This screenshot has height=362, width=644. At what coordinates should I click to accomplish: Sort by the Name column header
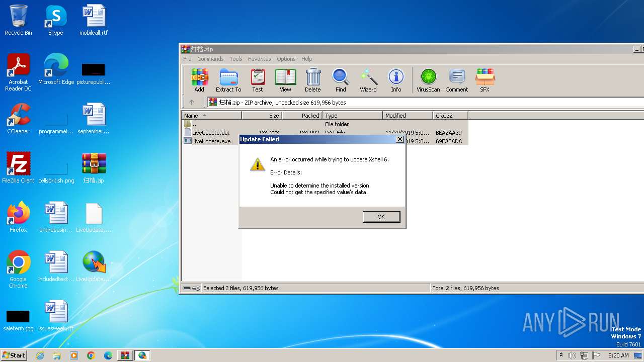(211, 116)
